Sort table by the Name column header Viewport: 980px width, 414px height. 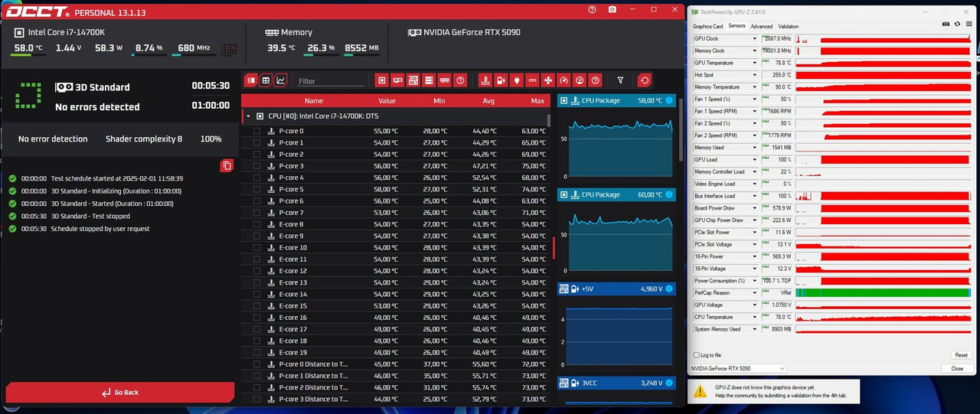click(314, 100)
